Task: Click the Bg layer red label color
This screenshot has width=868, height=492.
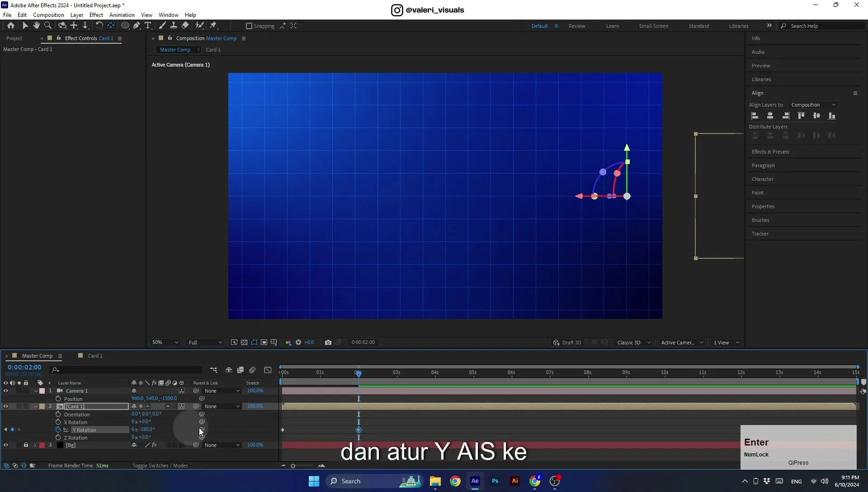Action: click(x=42, y=445)
